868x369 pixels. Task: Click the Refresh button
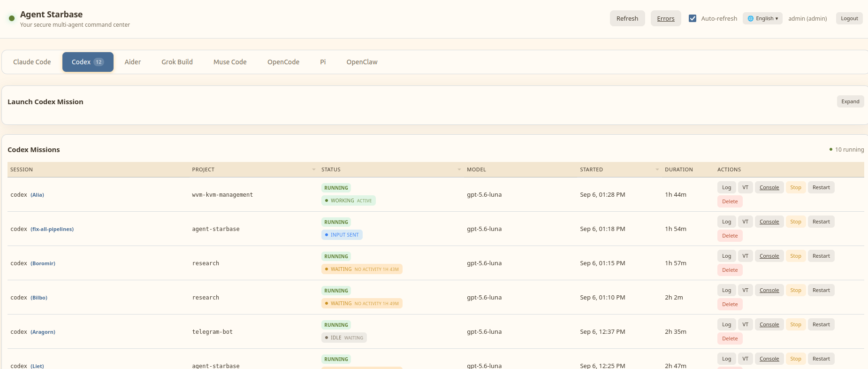point(627,18)
